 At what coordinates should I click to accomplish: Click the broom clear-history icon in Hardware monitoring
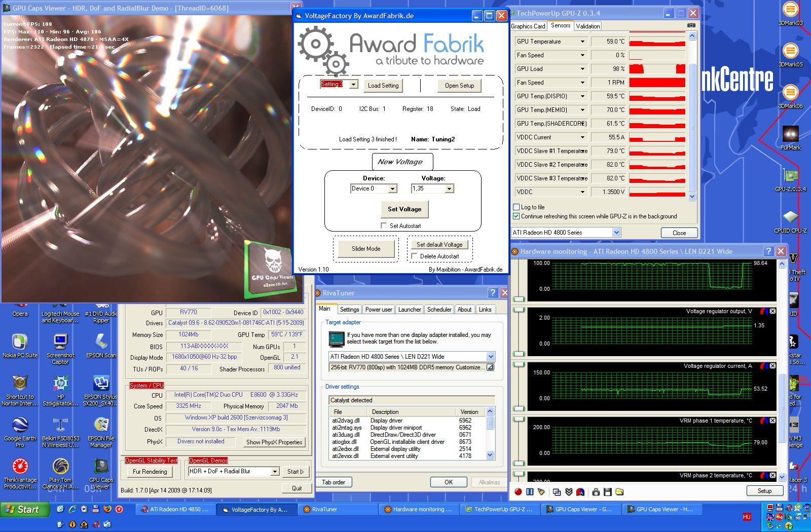pos(541,491)
